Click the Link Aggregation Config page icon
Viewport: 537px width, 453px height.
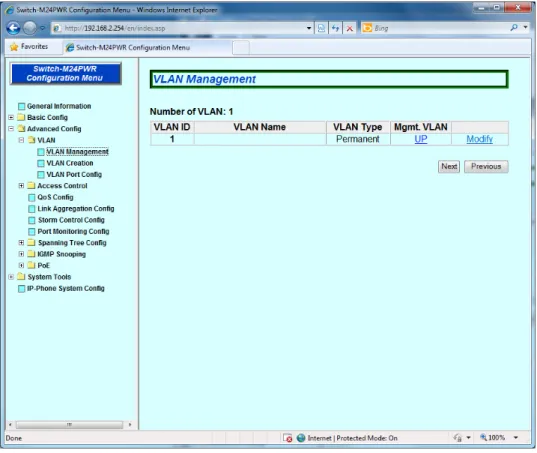click(32, 209)
